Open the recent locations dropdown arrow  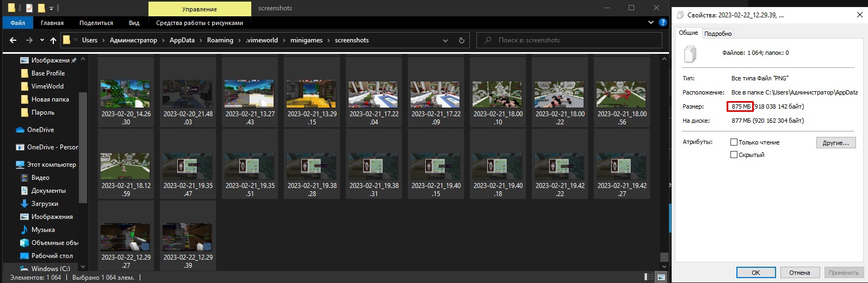(x=42, y=40)
